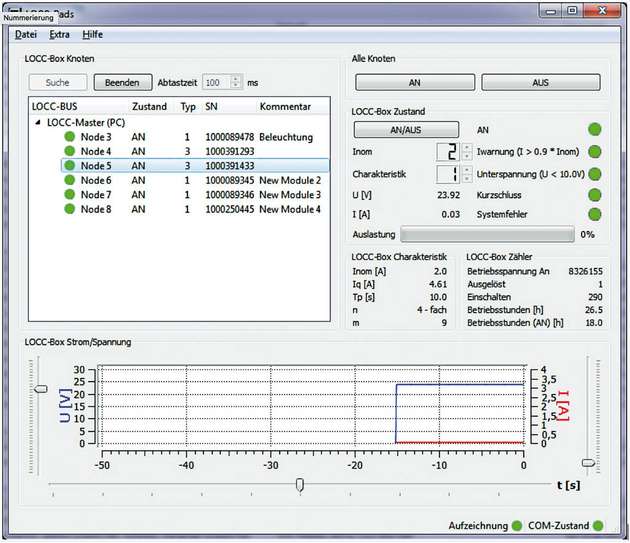Image resolution: width=630 pixels, height=543 pixels.
Task: Switch all nodes off with AUS button
Action: (x=541, y=82)
